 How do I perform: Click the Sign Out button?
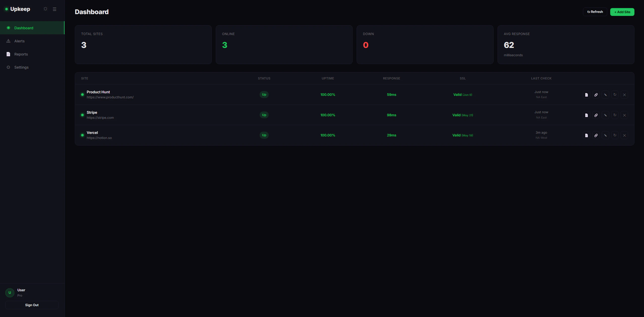pyautogui.click(x=32, y=305)
